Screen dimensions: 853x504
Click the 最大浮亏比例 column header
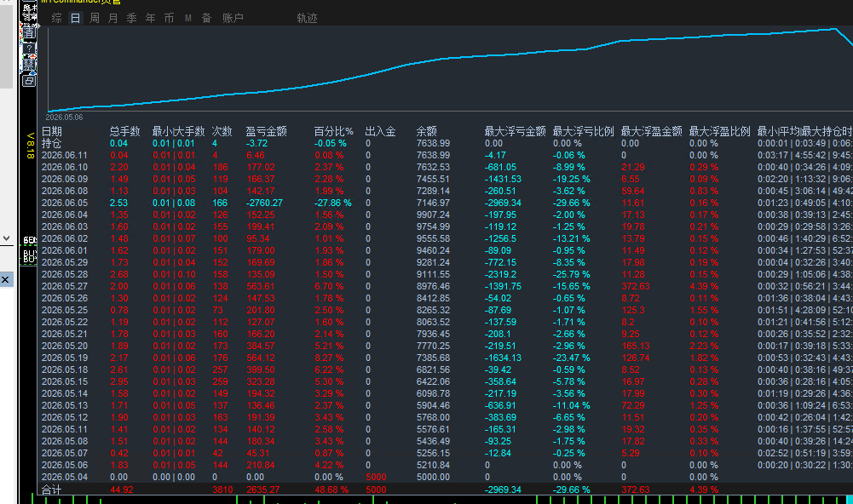pos(583,131)
